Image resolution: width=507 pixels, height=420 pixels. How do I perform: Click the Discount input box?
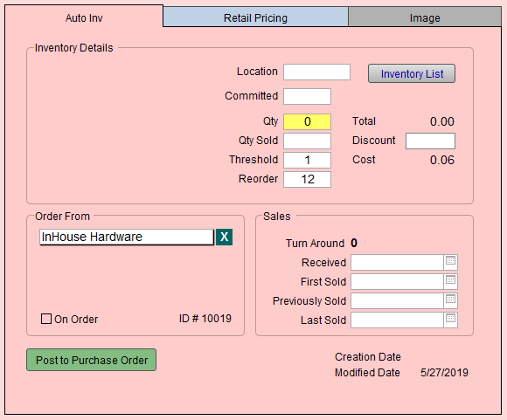point(430,141)
